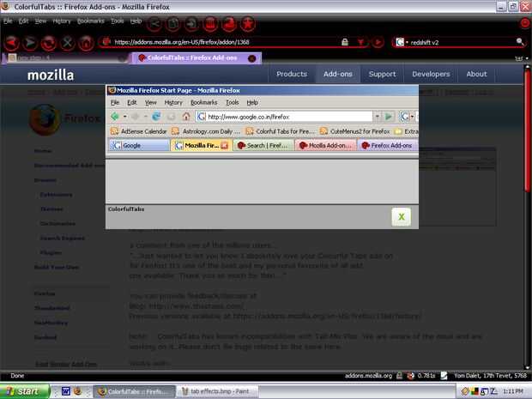Switch to tab effects.bmp - Paint taskbar button
The width and height of the screenshot is (532, 399).
[217, 391]
